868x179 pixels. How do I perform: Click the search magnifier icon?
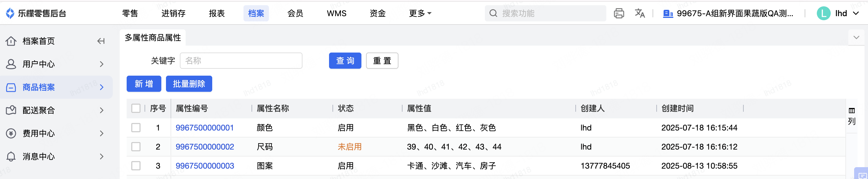point(493,14)
